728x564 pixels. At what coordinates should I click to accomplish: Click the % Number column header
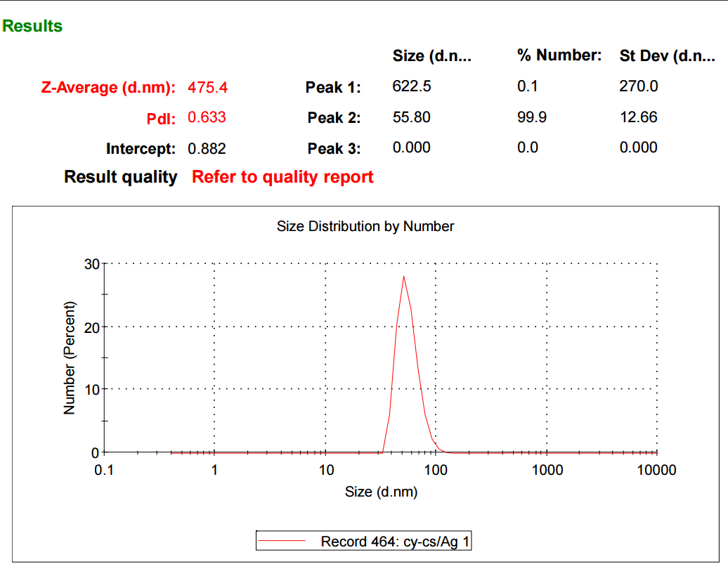[x=559, y=55]
